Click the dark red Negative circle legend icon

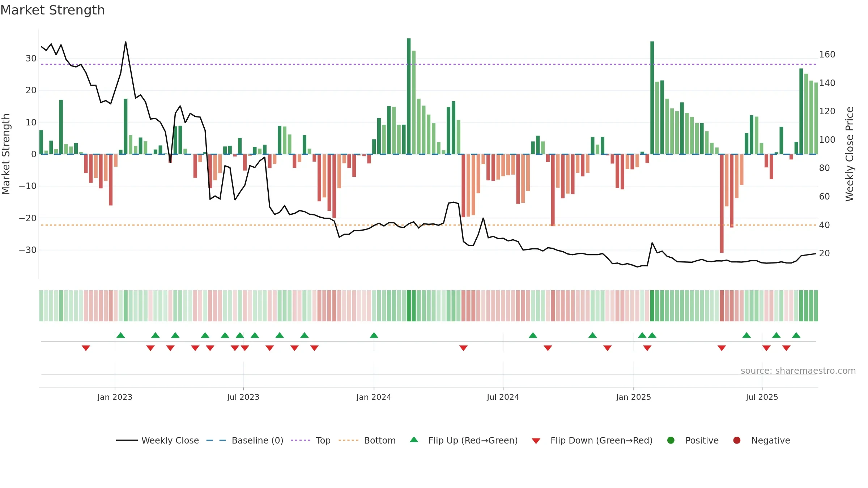tap(737, 440)
